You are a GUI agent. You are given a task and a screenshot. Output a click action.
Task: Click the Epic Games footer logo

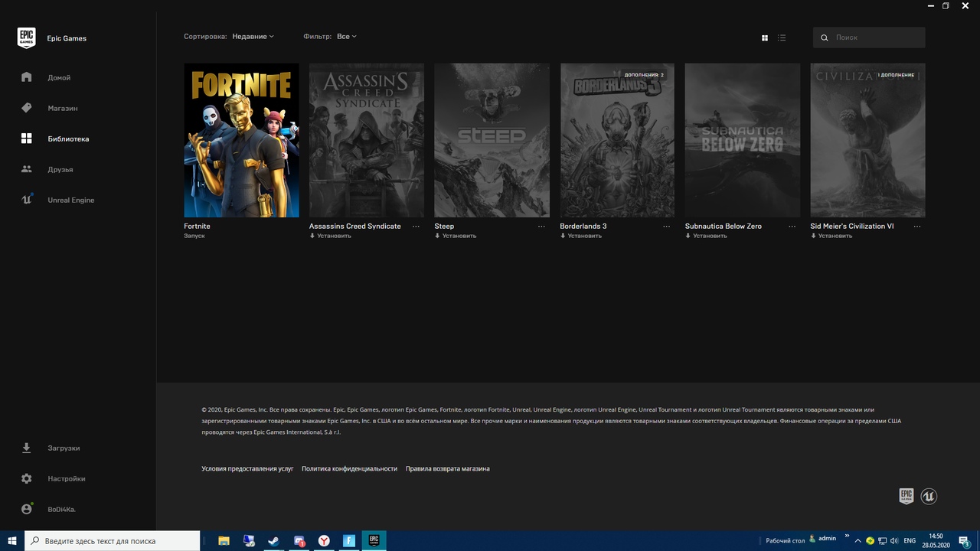[x=906, y=496]
